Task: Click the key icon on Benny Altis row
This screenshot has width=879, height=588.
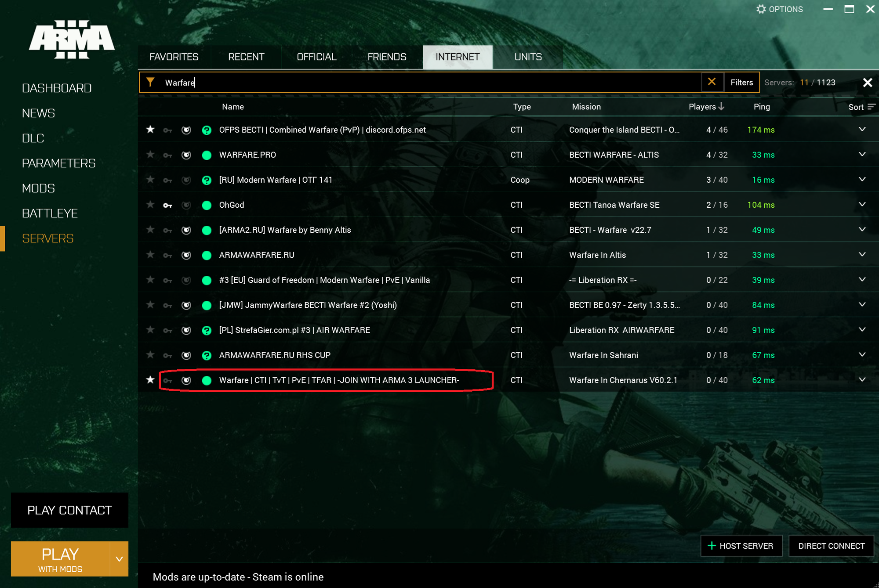Action: (x=168, y=230)
